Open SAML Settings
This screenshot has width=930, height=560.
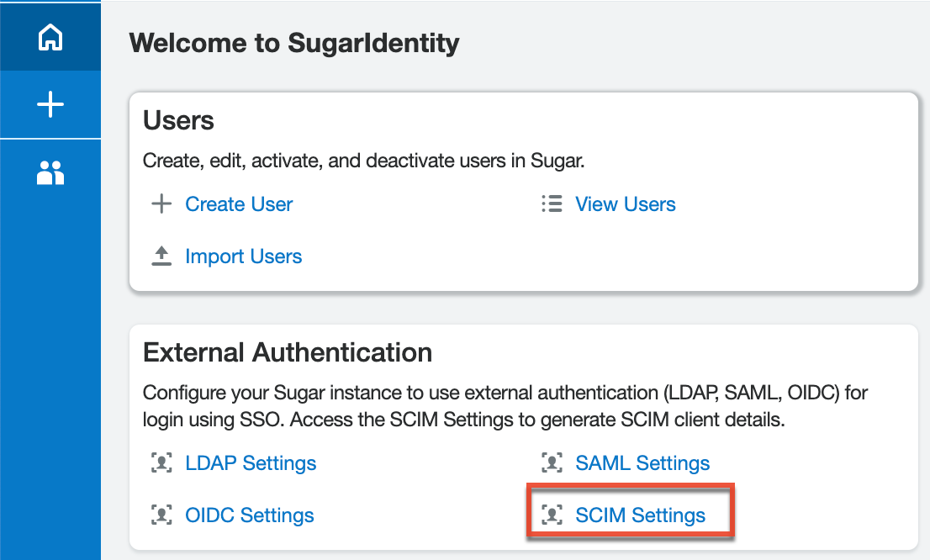point(642,462)
